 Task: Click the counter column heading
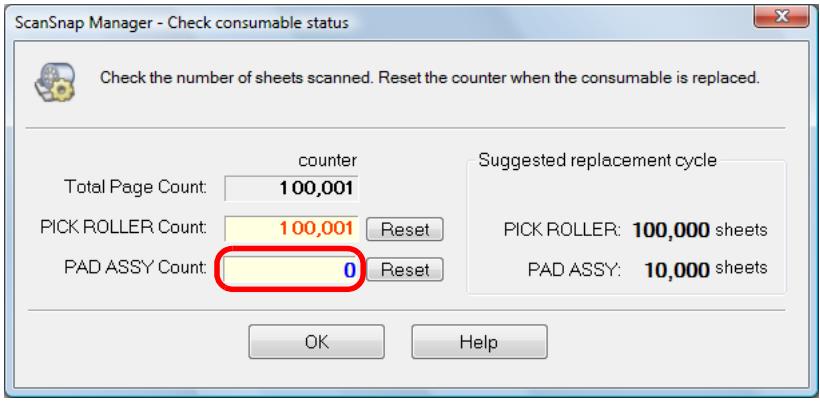pos(328,161)
